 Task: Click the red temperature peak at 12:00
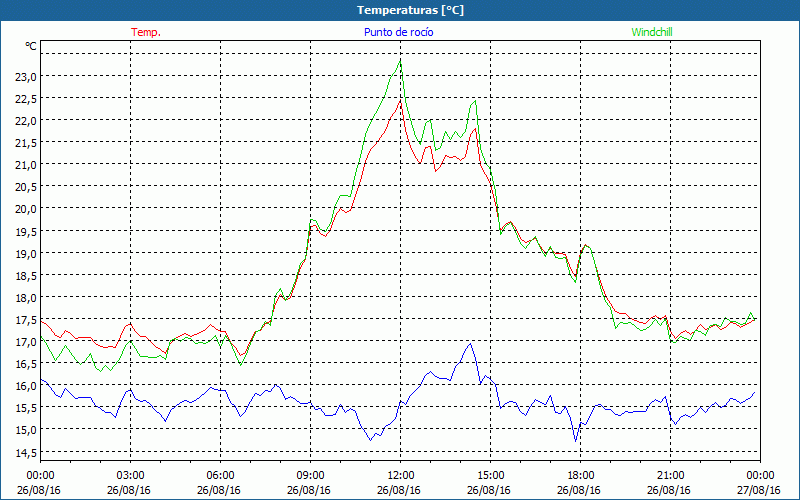point(401,101)
